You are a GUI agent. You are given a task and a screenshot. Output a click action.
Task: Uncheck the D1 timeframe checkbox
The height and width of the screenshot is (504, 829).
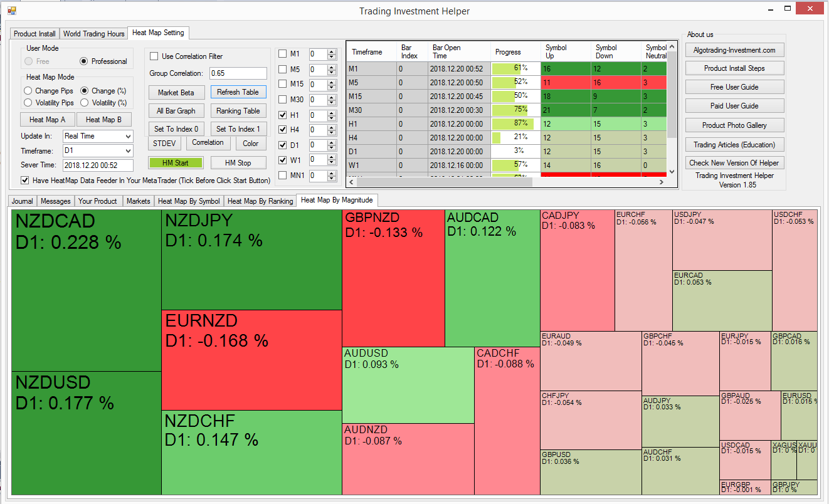pos(282,145)
